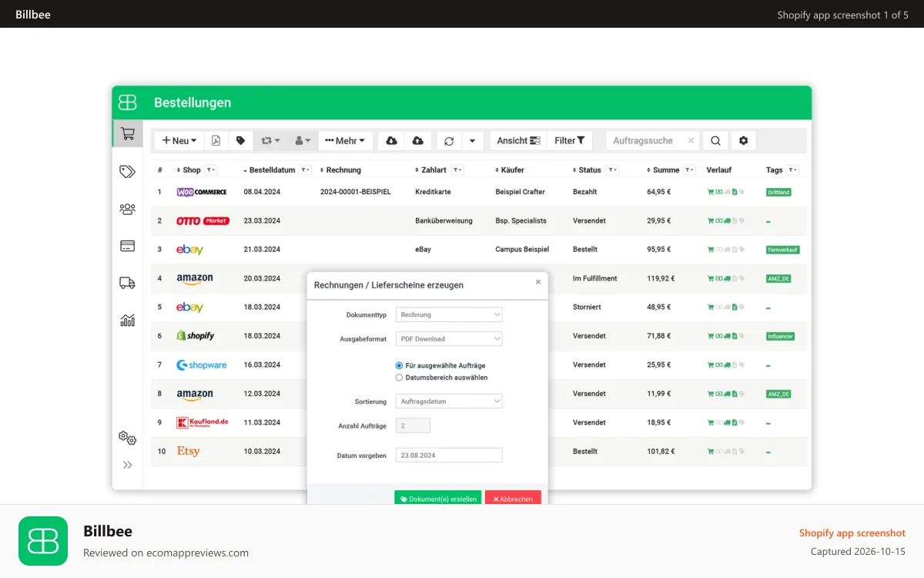This screenshot has width=924, height=578.
Task: Click the Billbee logo in the green header
Action: (128, 102)
